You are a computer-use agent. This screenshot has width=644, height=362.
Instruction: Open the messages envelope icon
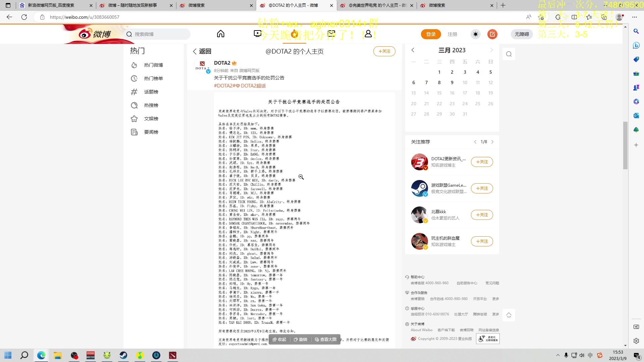point(331,34)
